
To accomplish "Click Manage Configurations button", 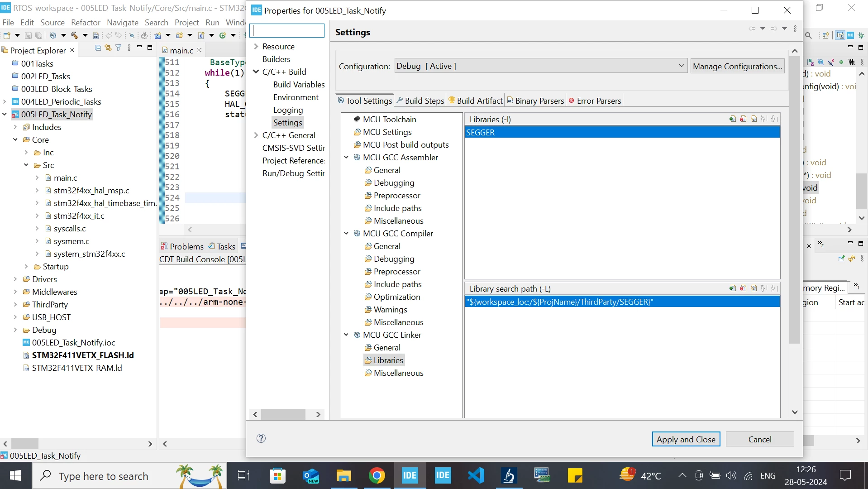I will click(x=737, y=66).
